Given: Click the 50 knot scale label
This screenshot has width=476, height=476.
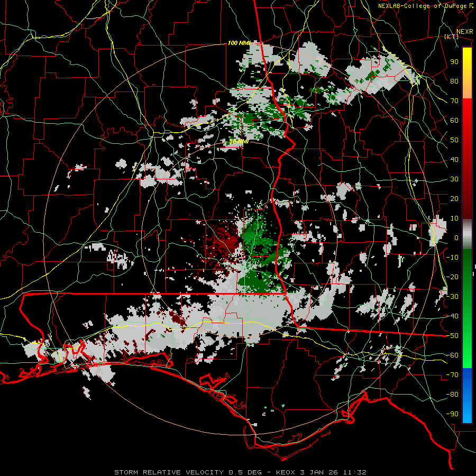Looking at the screenshot, I should 454,140.
